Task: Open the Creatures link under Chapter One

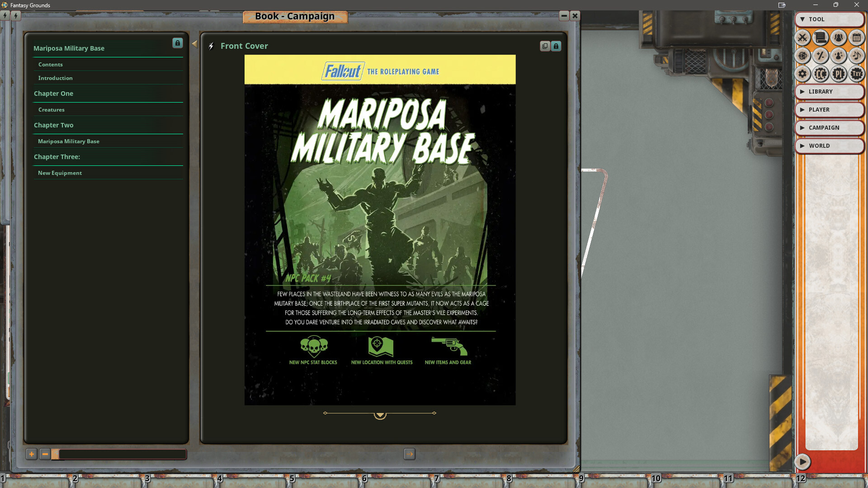Action: [x=51, y=109]
